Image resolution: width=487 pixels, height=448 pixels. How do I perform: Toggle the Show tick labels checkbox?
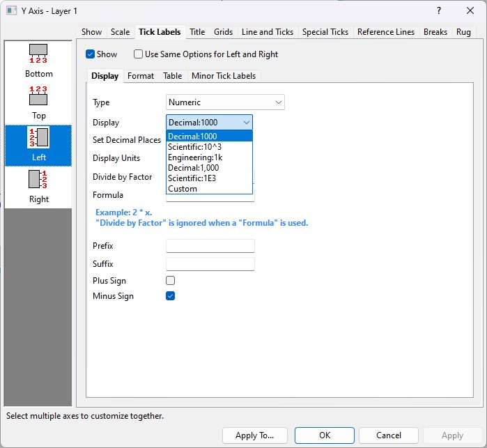tap(90, 54)
